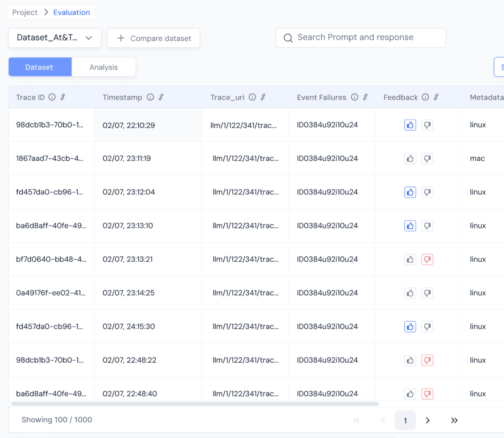Click the mac metadata cell

click(x=477, y=158)
